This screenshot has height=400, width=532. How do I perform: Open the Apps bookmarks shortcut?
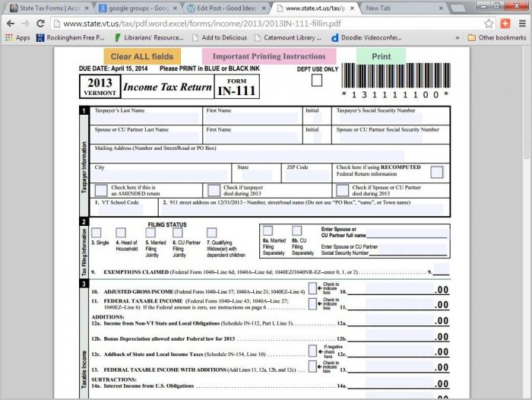17,38
